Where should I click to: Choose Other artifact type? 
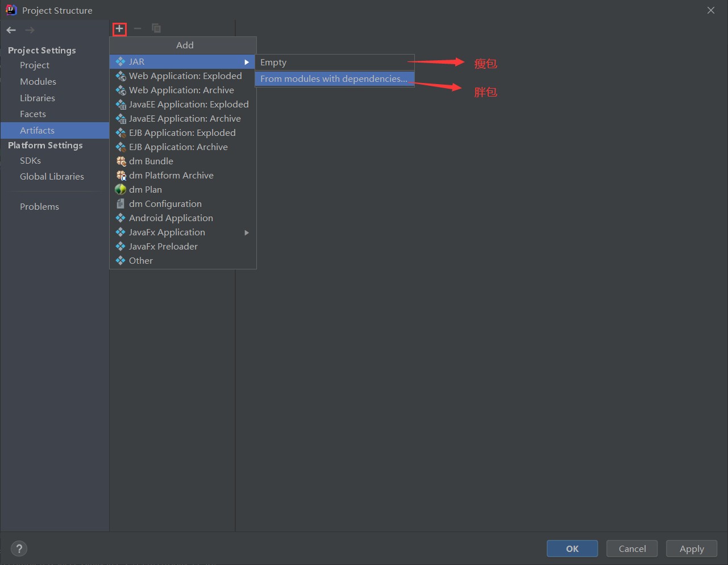[x=183, y=261]
